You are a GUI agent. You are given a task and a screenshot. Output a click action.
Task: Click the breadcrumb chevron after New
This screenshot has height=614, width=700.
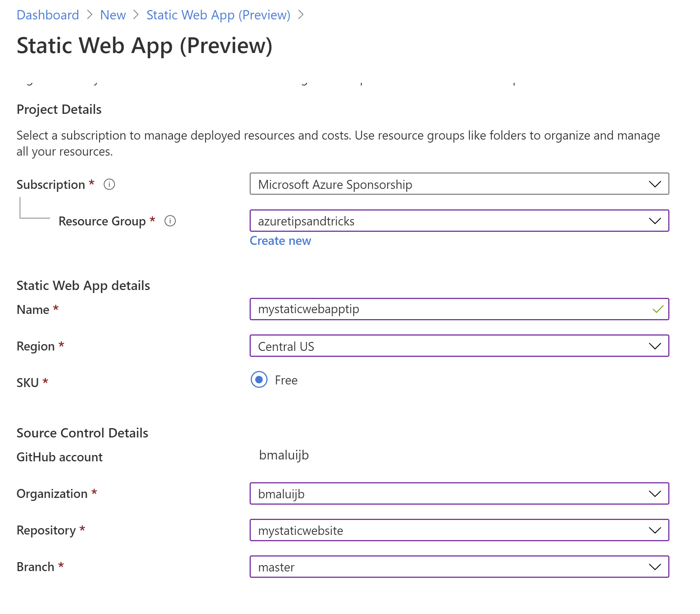click(136, 15)
